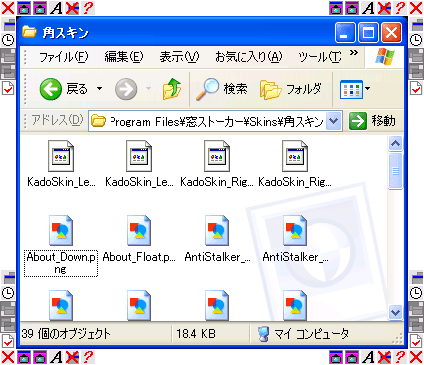Open the Back button history dropdown
This screenshot has width=424, height=365.
99,89
